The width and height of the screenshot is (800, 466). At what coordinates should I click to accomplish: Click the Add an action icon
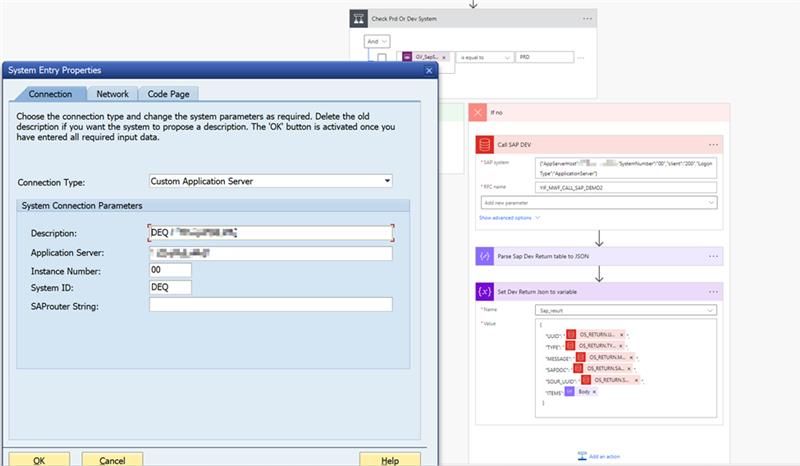pyautogui.click(x=582, y=456)
